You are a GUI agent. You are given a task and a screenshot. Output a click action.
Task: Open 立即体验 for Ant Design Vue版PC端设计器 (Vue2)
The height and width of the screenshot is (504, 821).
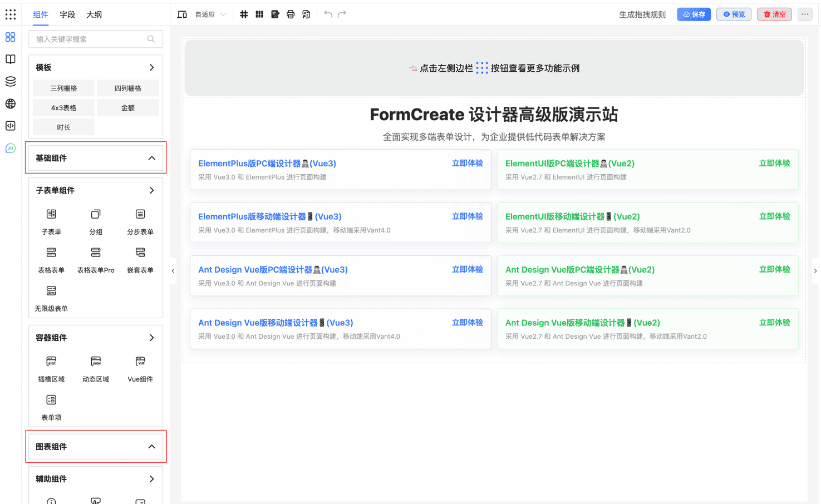(x=775, y=269)
